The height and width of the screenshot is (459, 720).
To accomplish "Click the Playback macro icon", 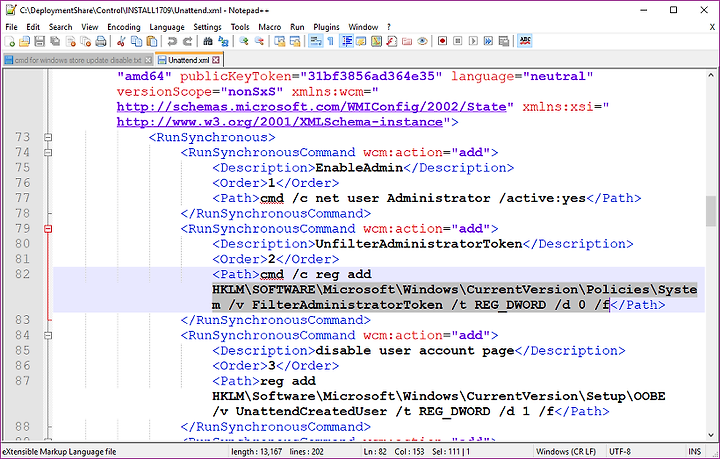I will pos(473,42).
